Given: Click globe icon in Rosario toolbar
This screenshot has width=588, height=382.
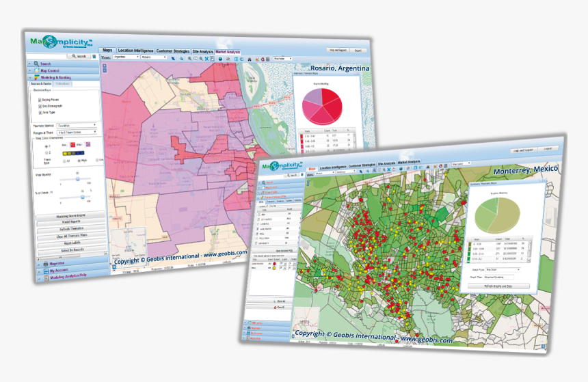Looking at the screenshot, I should tap(220, 59).
